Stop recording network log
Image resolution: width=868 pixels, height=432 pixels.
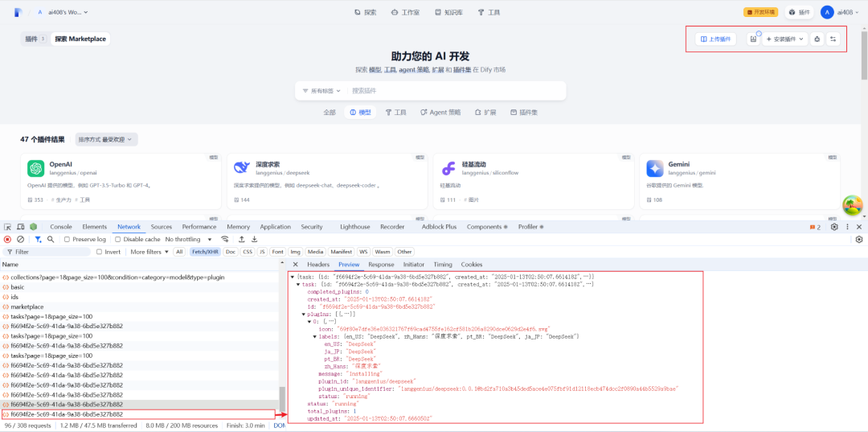point(8,239)
